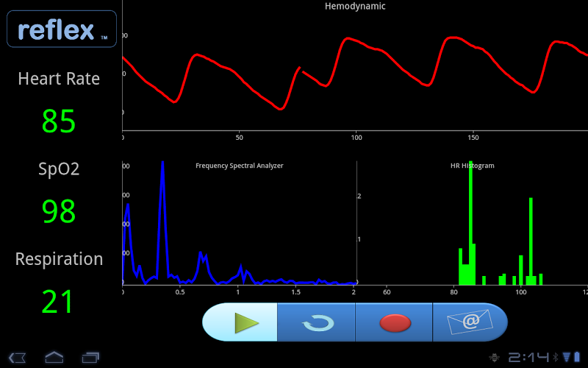Click the tallest green histogram bar
This screenshot has height=368, width=588.
click(x=470, y=223)
